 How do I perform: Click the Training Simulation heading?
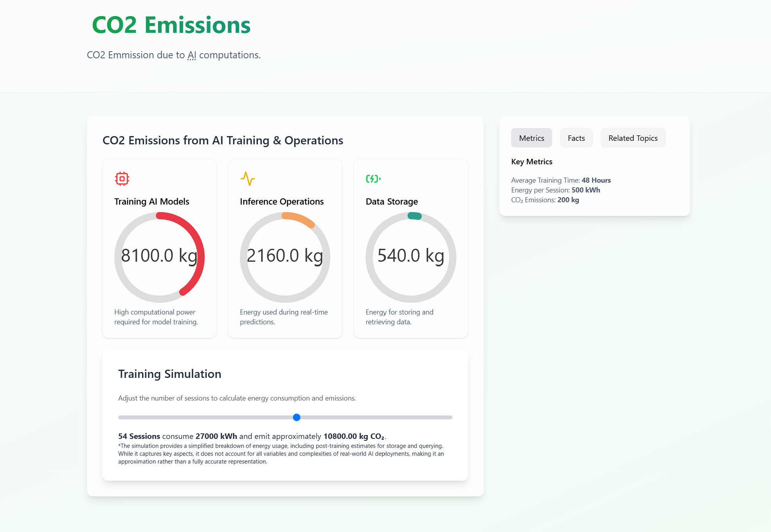pyautogui.click(x=170, y=374)
